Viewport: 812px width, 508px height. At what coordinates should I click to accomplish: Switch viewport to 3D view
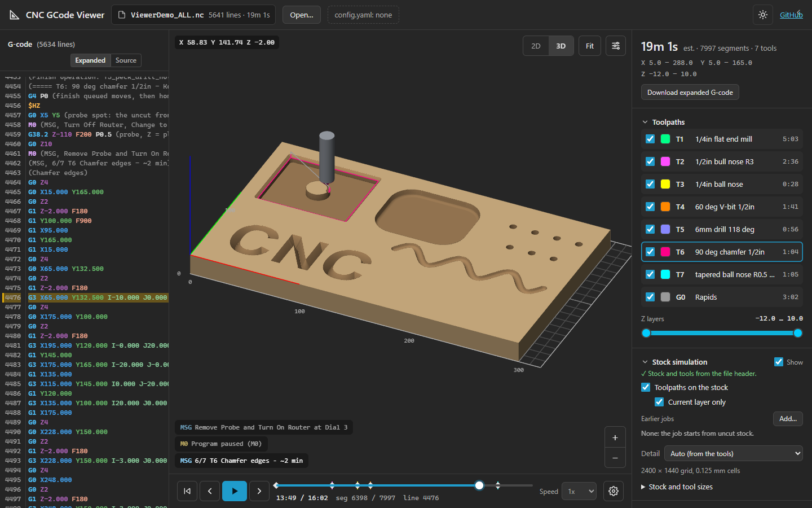[x=561, y=46]
